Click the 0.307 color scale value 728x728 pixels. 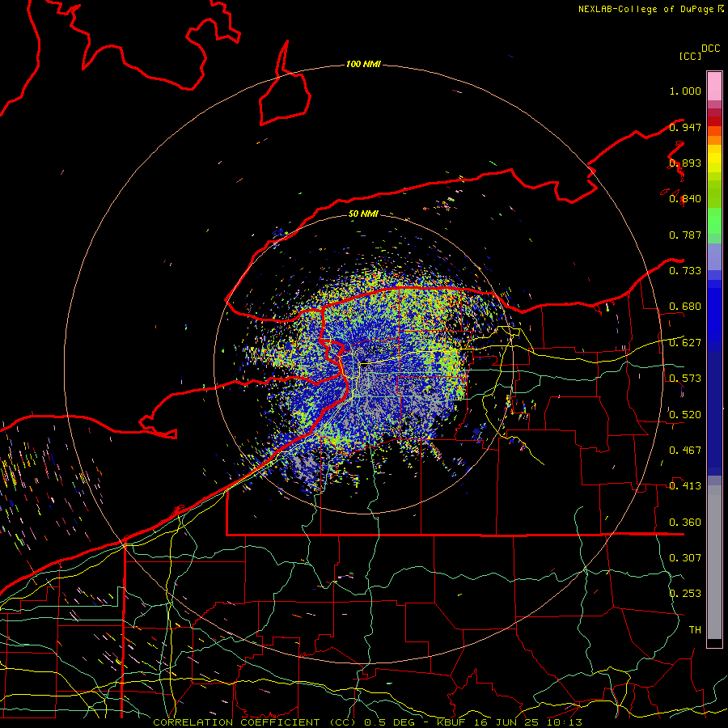[685, 558]
